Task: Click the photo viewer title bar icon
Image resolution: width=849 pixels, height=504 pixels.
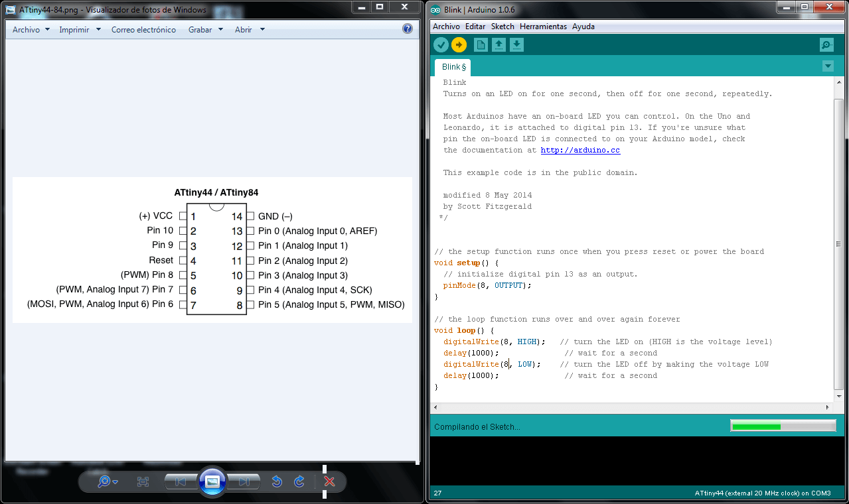Action: [x=11, y=9]
